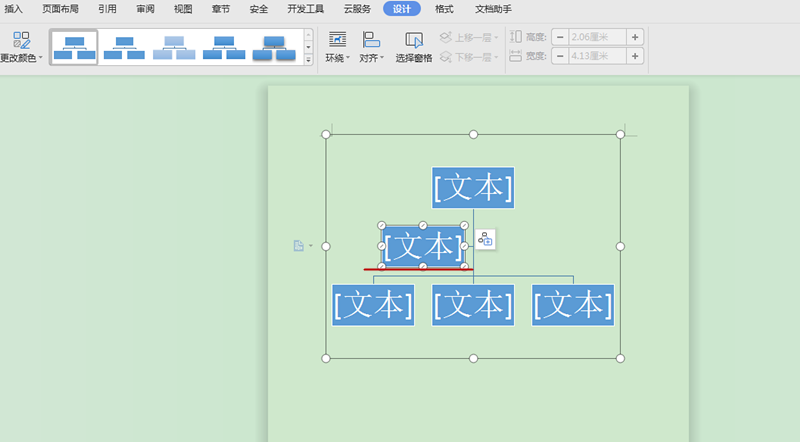Open the 文档助手 tab
The width and height of the screenshot is (800, 442).
point(493,9)
